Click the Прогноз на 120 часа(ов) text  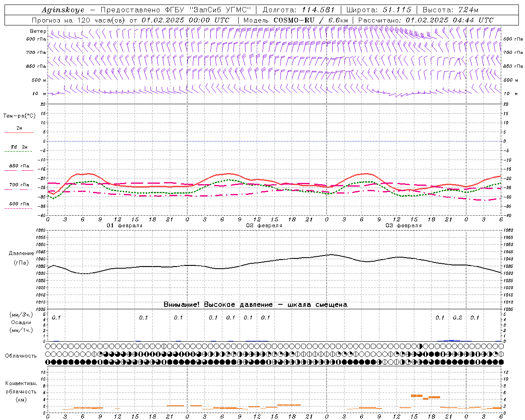[79, 20]
